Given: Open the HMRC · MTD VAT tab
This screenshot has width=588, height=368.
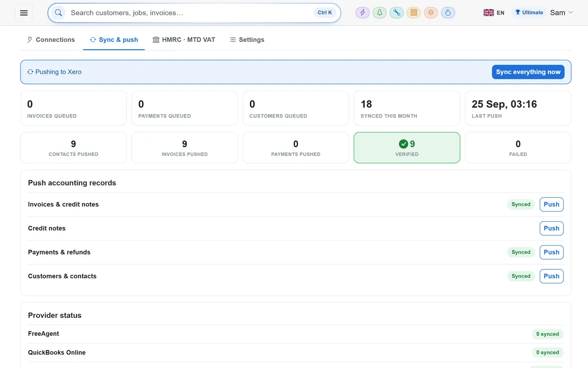Looking at the screenshot, I should (x=184, y=40).
